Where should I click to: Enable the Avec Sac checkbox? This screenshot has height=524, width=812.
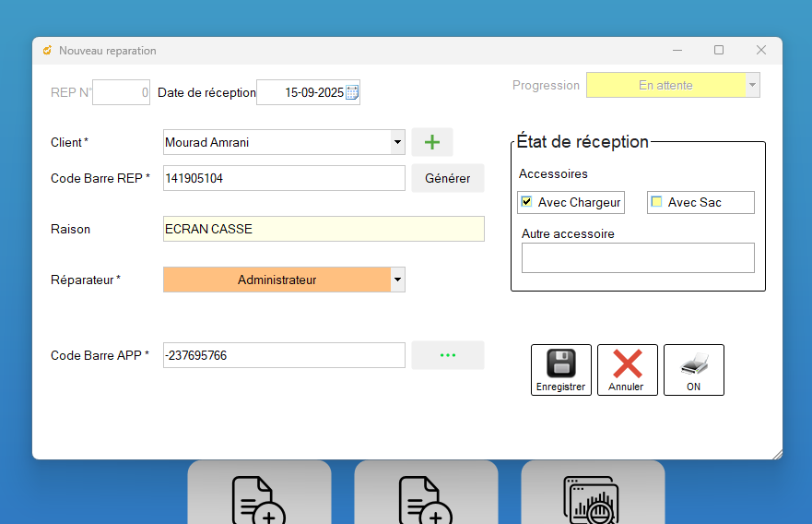pos(657,202)
